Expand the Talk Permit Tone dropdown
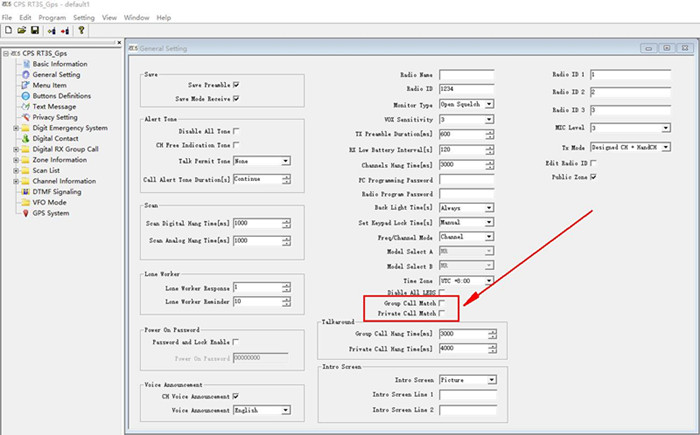This screenshot has height=435, width=700. coord(286,160)
